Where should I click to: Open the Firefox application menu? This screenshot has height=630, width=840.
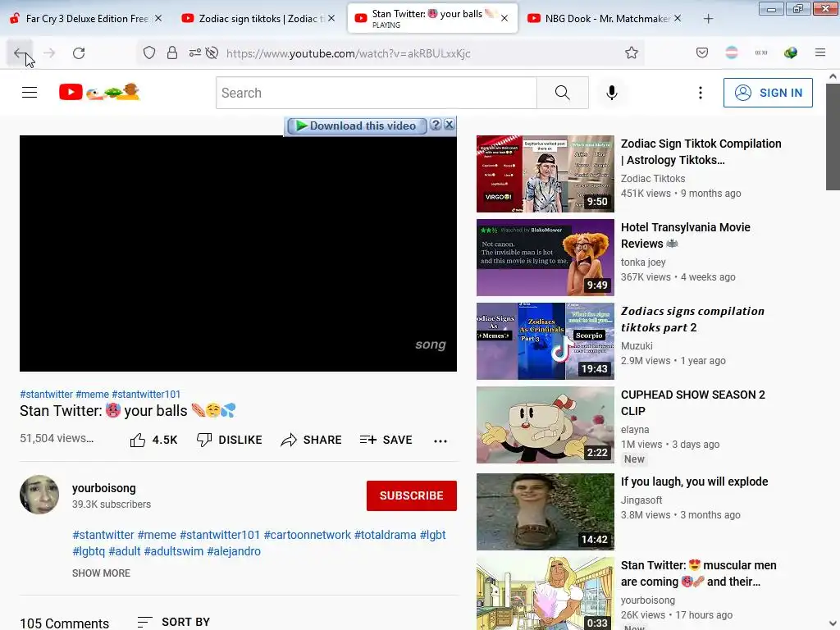(819, 52)
